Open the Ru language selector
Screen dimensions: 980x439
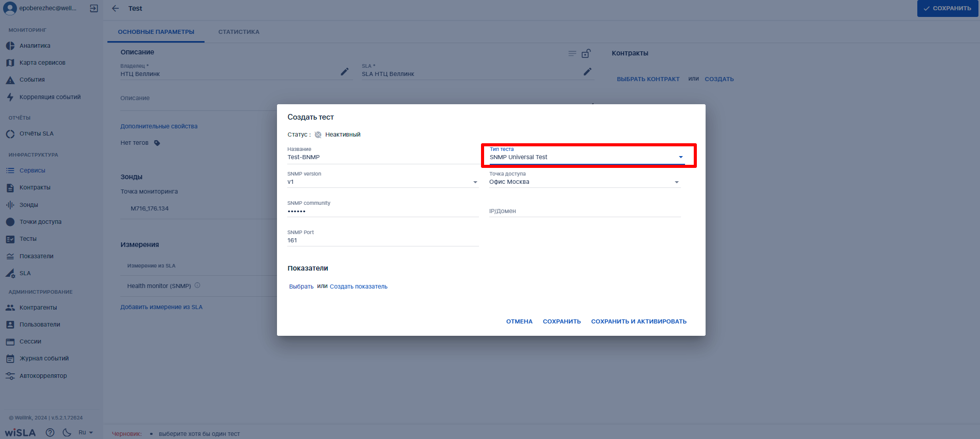(x=85, y=432)
